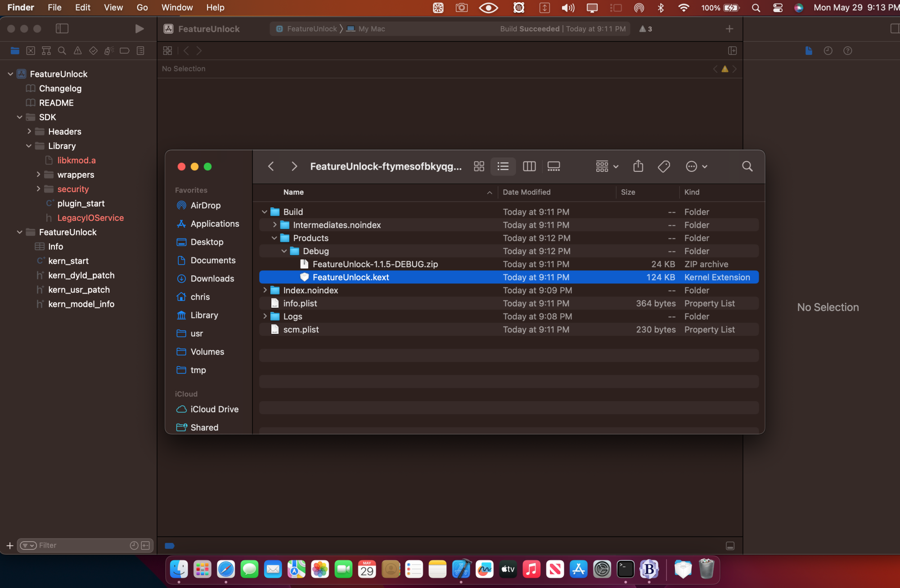The width and height of the screenshot is (900, 588).
Task: Go back in the Finder window
Action: pos(271,166)
